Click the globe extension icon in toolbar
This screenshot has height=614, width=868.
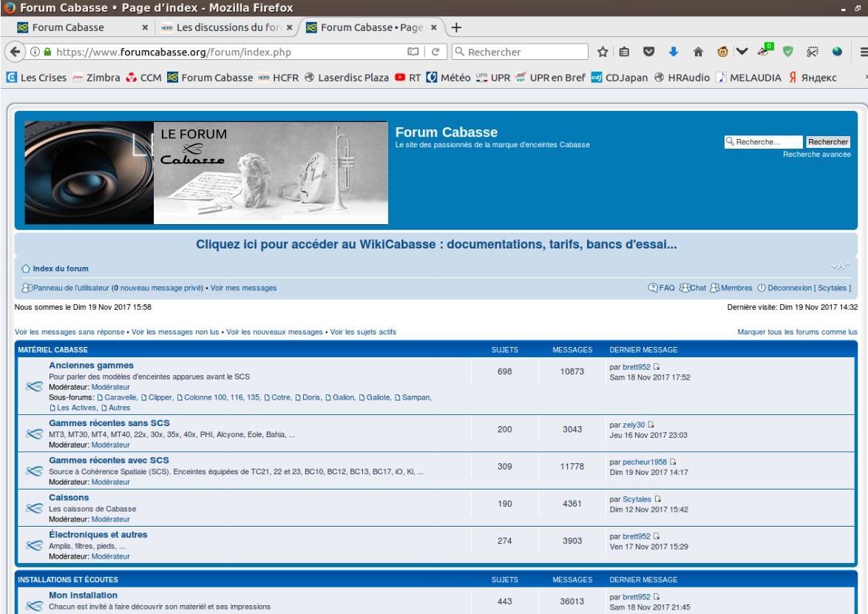click(x=837, y=52)
